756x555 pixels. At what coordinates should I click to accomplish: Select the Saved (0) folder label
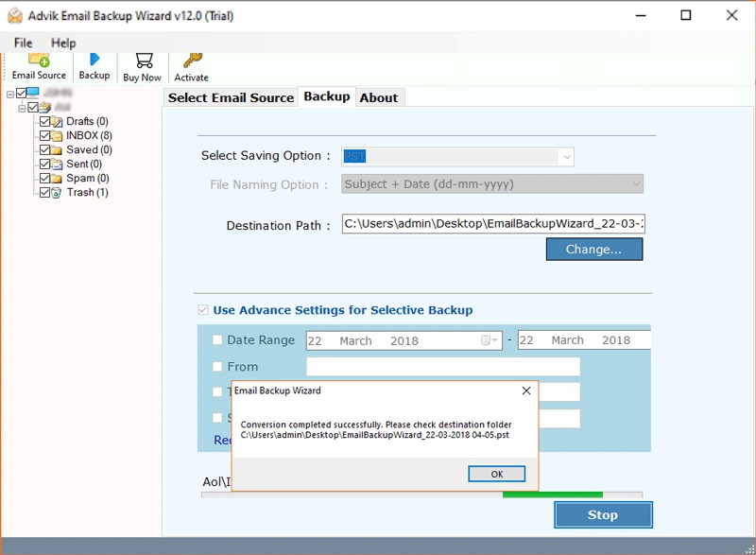(89, 150)
